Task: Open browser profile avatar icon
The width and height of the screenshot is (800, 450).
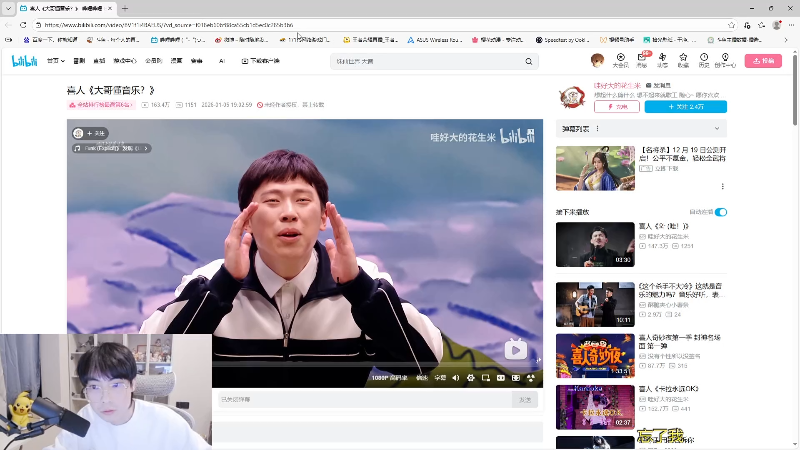Action: 777,24
